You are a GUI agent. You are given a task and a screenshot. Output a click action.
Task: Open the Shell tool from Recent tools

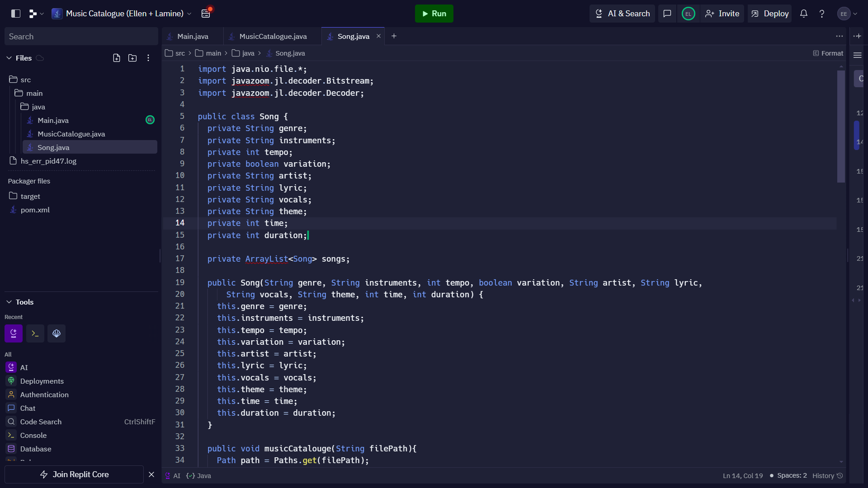coord(35,333)
